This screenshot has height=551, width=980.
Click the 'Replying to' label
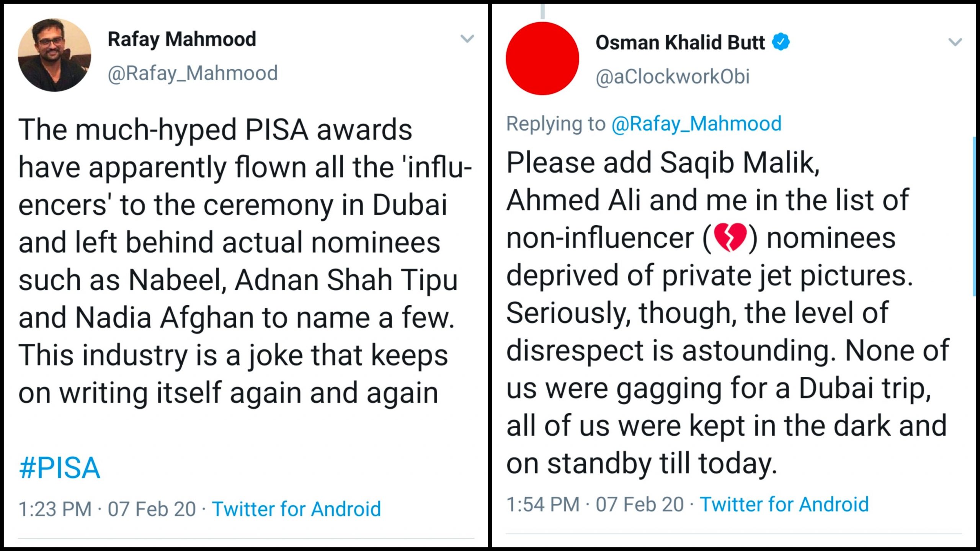click(556, 124)
